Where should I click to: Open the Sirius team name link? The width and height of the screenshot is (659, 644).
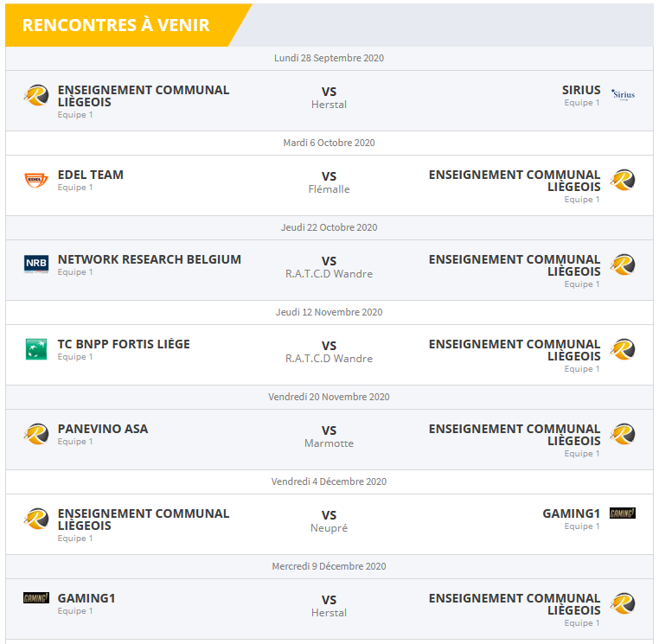(x=580, y=90)
